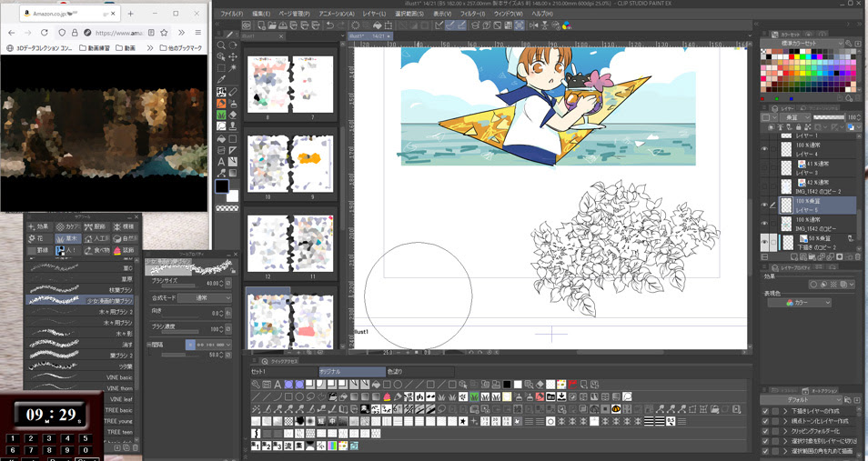Screen dimensions: 868x461
Task: Select the orange Pen tool
Action: pos(221,104)
